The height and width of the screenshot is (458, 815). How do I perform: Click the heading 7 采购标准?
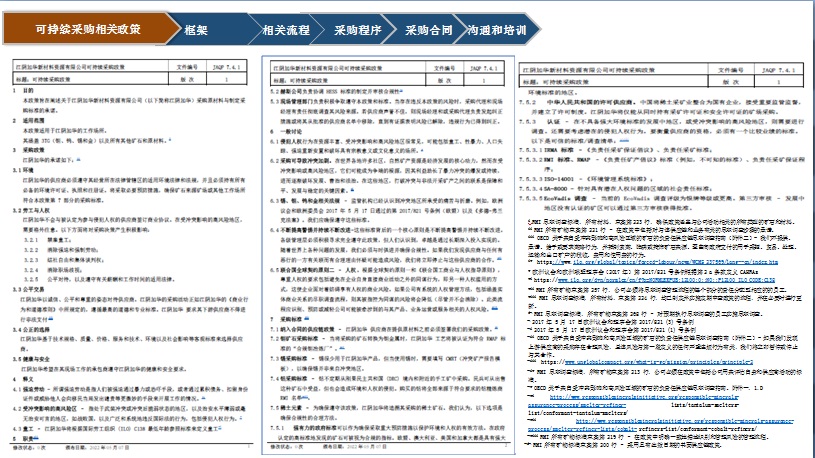pyautogui.click(x=286, y=319)
